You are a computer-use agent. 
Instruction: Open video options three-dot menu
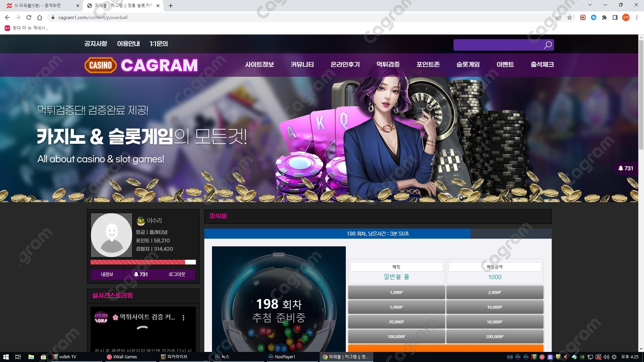click(x=183, y=317)
